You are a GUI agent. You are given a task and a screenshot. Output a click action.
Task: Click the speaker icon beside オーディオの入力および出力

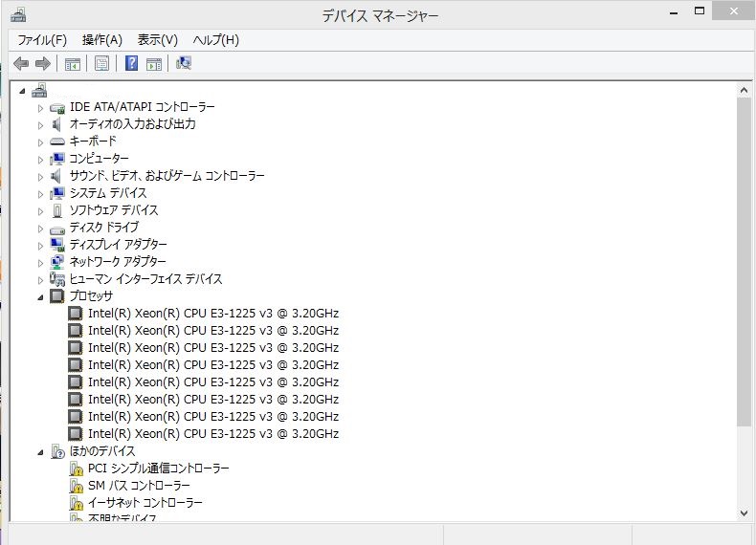point(56,124)
